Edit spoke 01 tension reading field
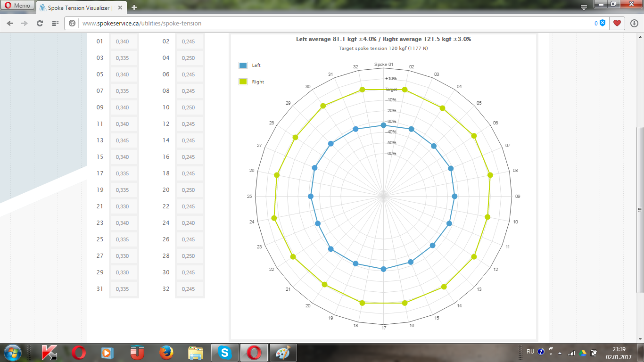 (124, 41)
